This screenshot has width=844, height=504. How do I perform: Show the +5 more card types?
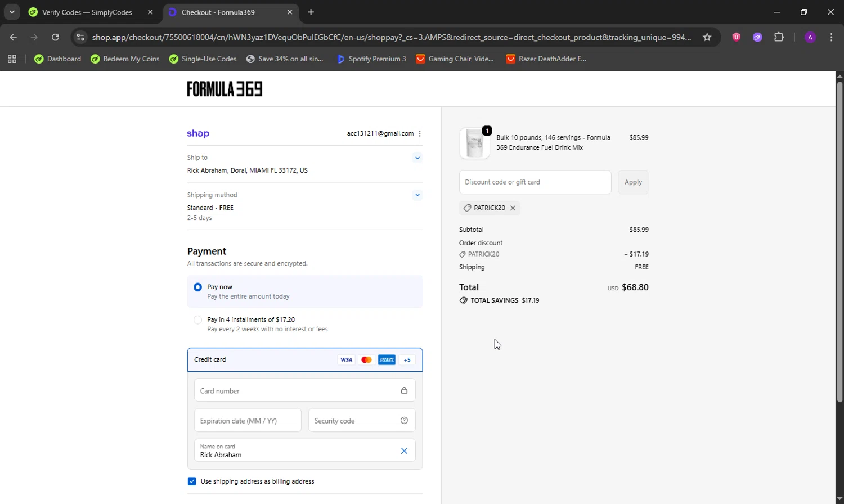tap(407, 360)
